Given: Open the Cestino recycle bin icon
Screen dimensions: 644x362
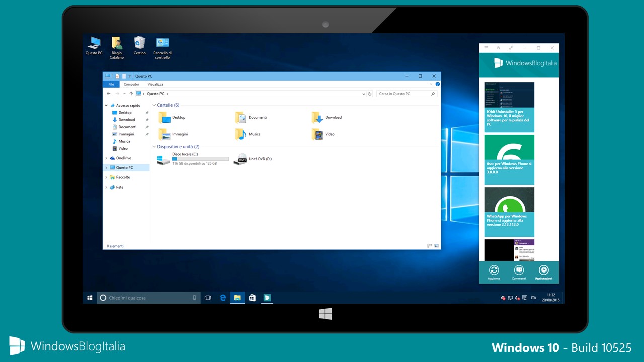Looking at the screenshot, I should [x=139, y=45].
